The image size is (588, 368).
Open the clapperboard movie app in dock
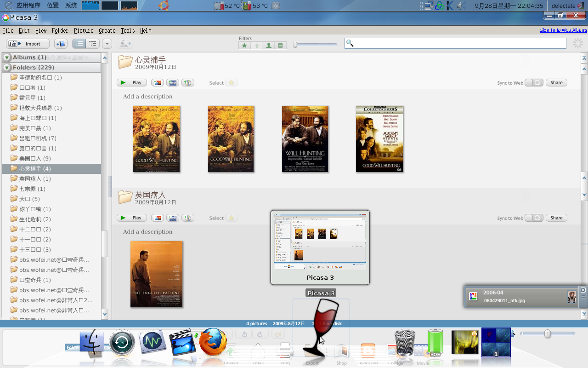tap(183, 342)
